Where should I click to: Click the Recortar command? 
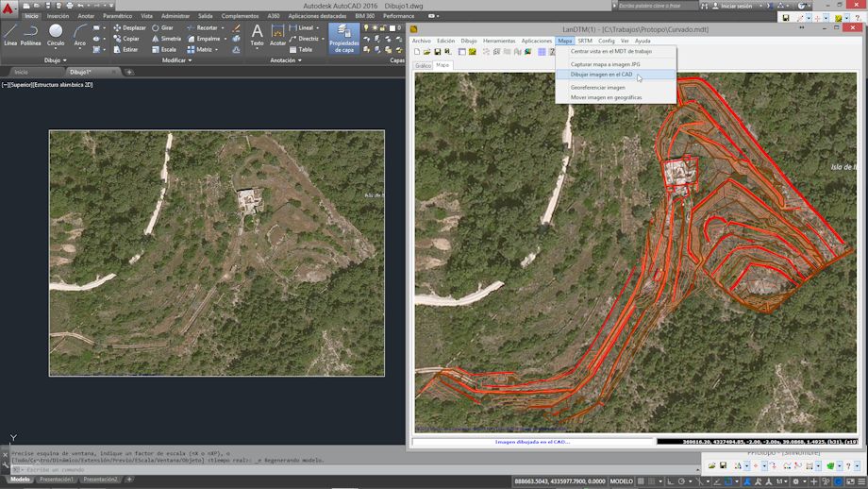pos(202,27)
